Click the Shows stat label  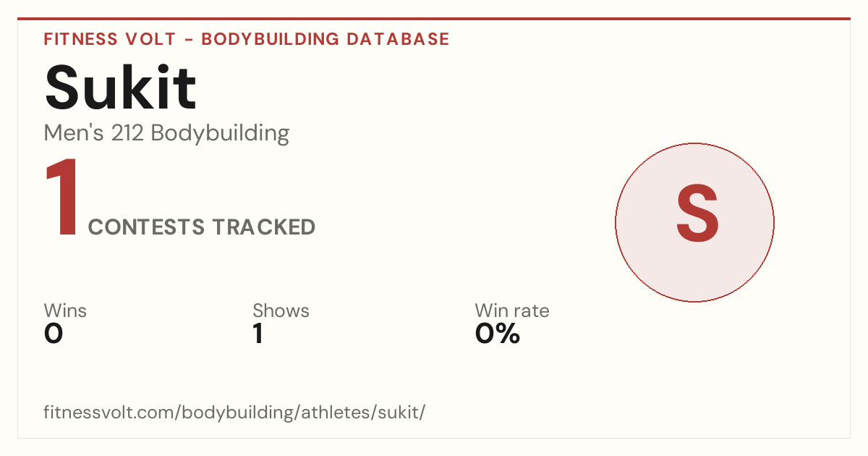click(281, 311)
